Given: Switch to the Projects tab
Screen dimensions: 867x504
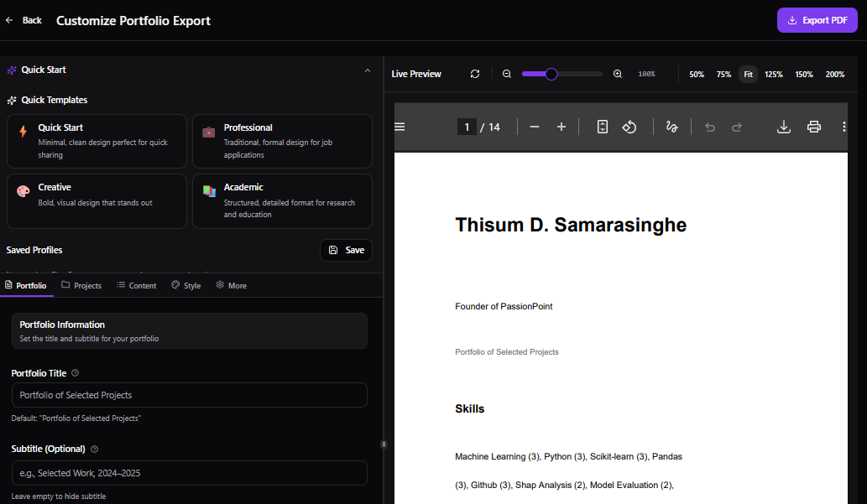Looking at the screenshot, I should 81,285.
